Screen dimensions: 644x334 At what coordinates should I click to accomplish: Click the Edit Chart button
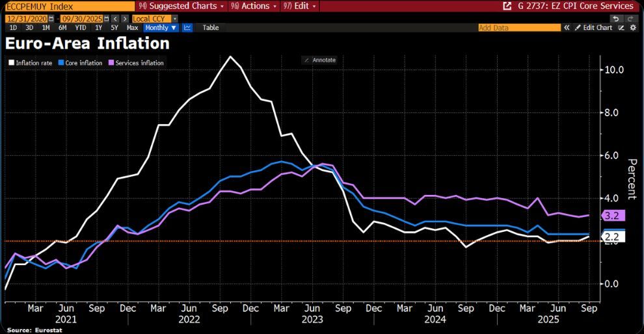click(x=593, y=27)
